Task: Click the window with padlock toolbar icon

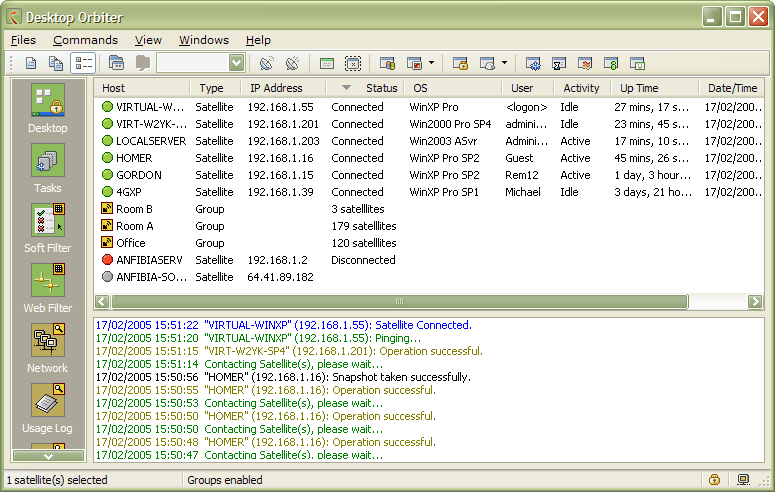Action: pos(460,63)
